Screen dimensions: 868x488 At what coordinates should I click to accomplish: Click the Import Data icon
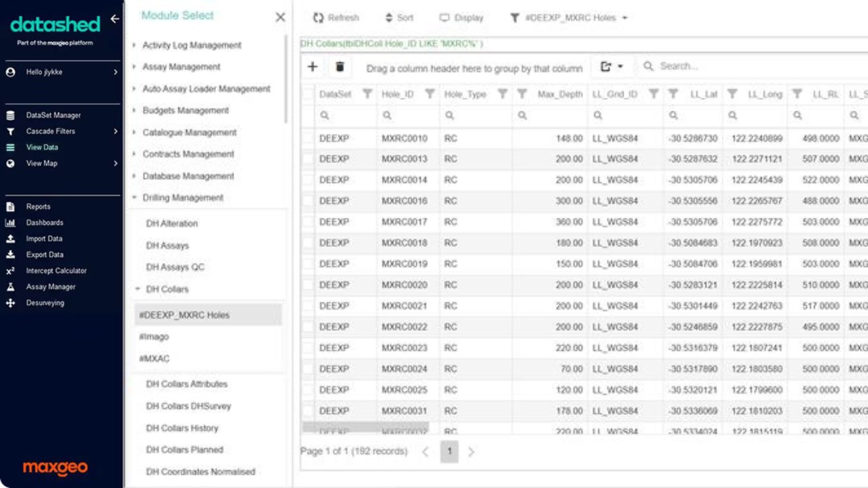tap(10, 238)
